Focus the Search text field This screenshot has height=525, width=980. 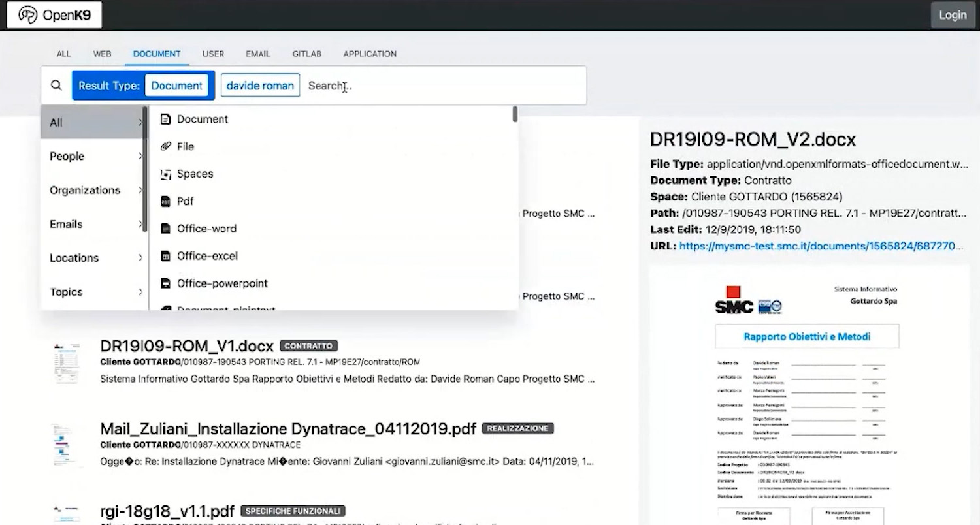(x=444, y=86)
